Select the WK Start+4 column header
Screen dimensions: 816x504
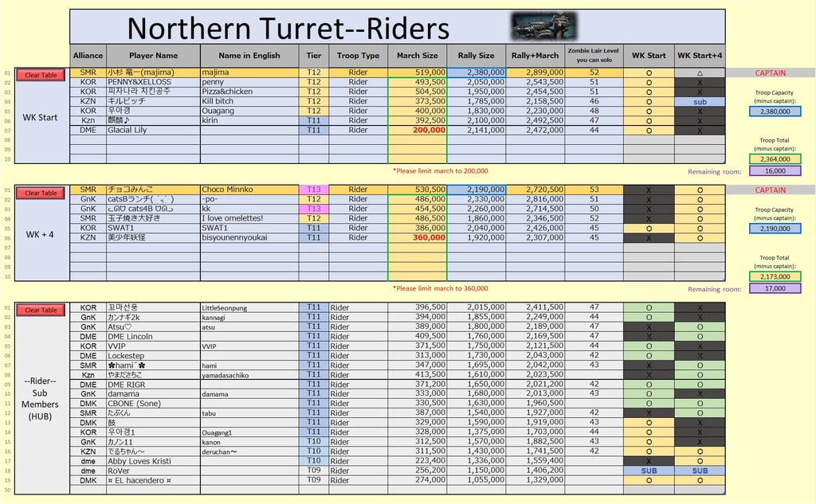point(700,56)
